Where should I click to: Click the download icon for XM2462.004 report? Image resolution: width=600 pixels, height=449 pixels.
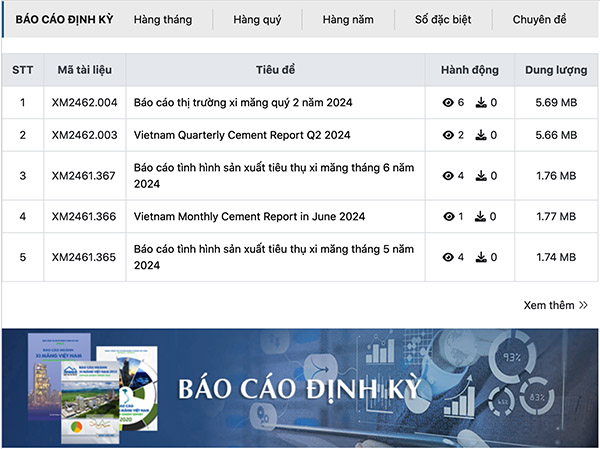point(481,102)
